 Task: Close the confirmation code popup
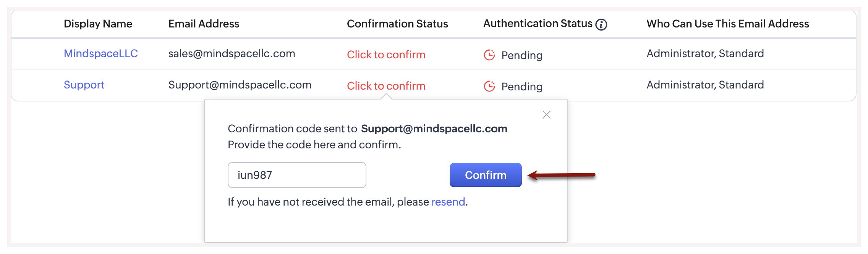point(546,115)
